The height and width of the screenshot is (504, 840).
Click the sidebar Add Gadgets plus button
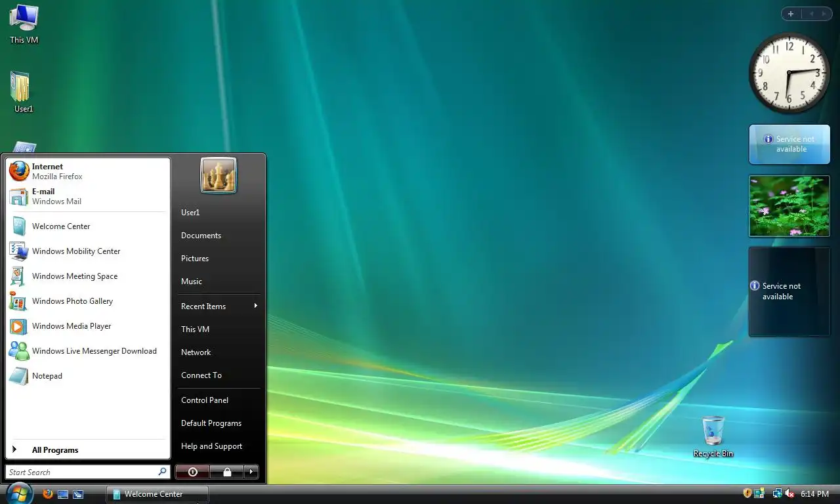click(791, 14)
